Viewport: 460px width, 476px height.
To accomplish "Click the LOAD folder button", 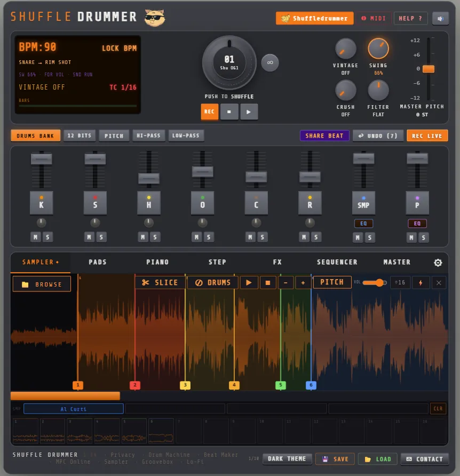I will click(378, 459).
